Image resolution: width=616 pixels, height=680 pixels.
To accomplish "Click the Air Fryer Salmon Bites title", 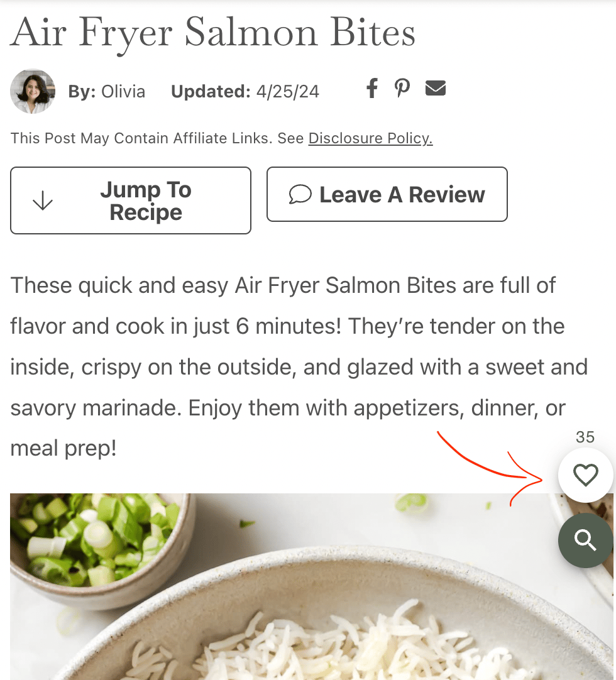I will 212,33.
